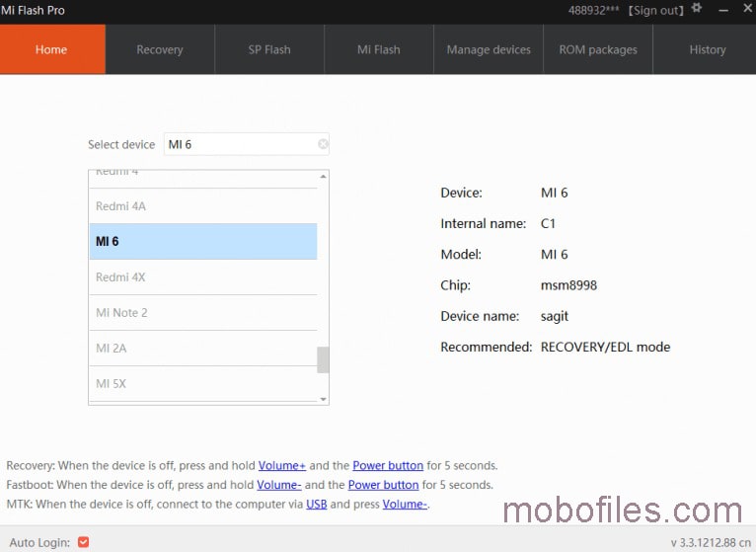Open the Mi Flash tab
756x552 pixels.
(379, 49)
